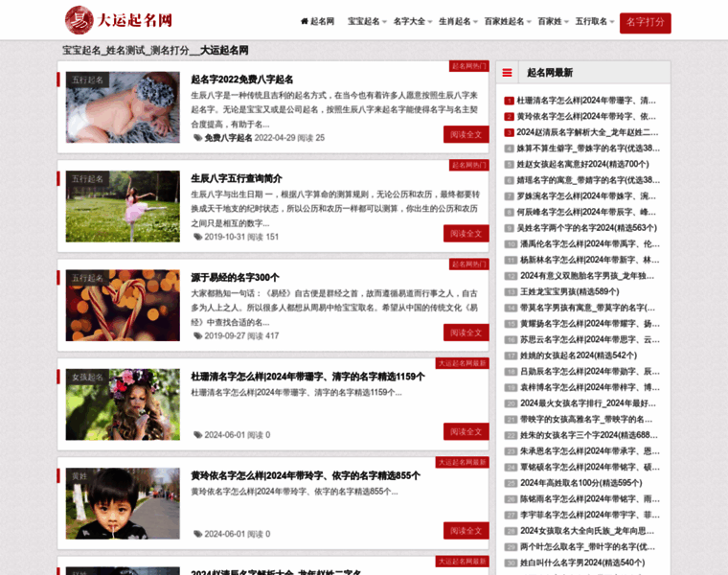Image resolution: width=728 pixels, height=575 pixels.
Task: Open sidebar item 朱承恩名字怎么样
Action: click(x=590, y=451)
